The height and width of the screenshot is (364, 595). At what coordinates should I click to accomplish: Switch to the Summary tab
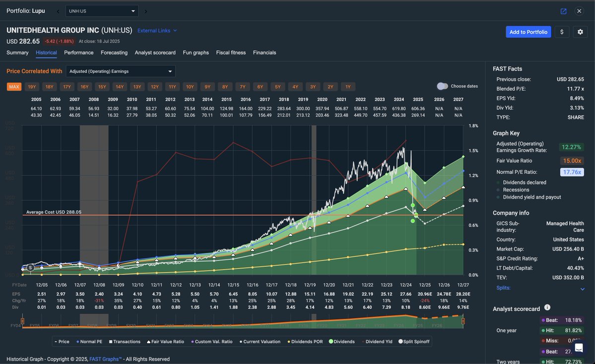click(x=17, y=53)
